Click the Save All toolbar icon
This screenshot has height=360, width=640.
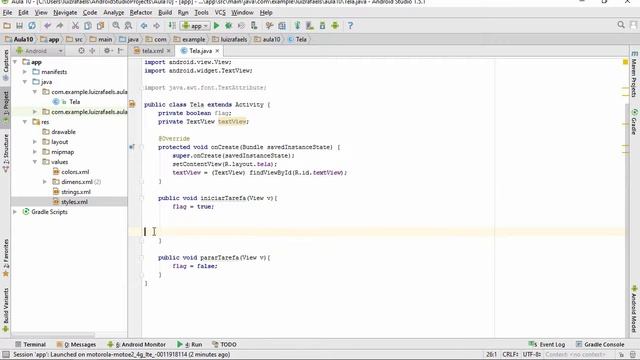click(19, 26)
